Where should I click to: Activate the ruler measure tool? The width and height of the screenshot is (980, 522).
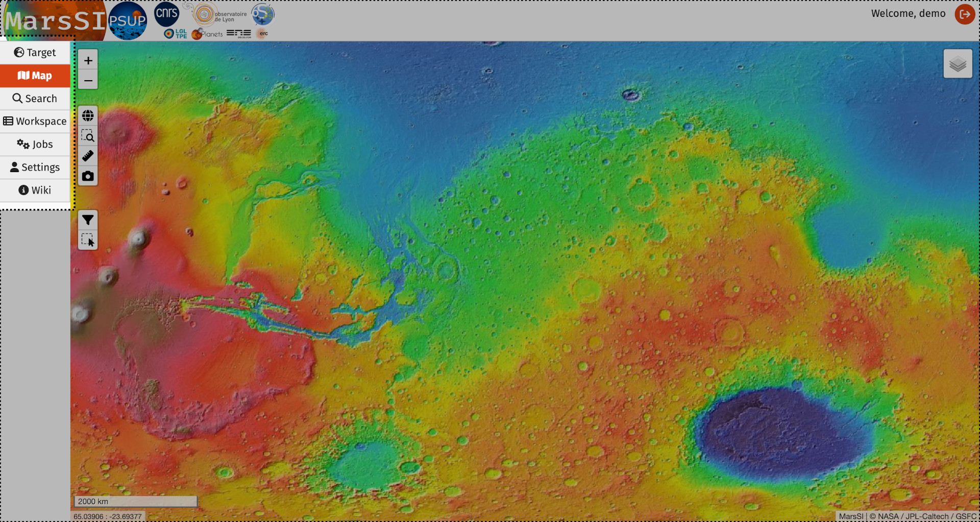click(x=88, y=156)
